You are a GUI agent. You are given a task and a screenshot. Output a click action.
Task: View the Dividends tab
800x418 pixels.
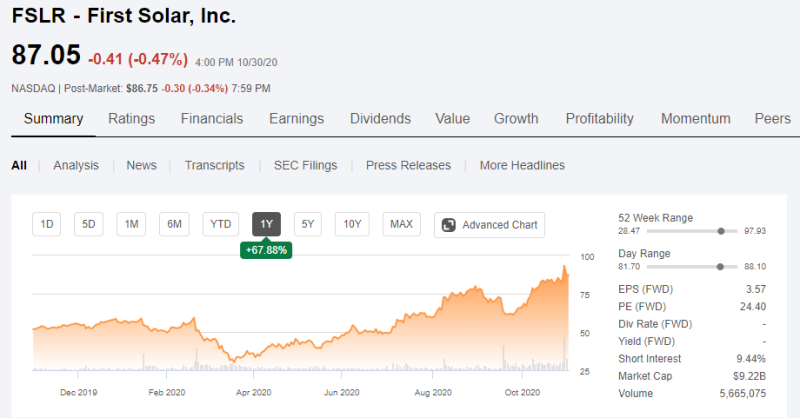[x=380, y=119]
